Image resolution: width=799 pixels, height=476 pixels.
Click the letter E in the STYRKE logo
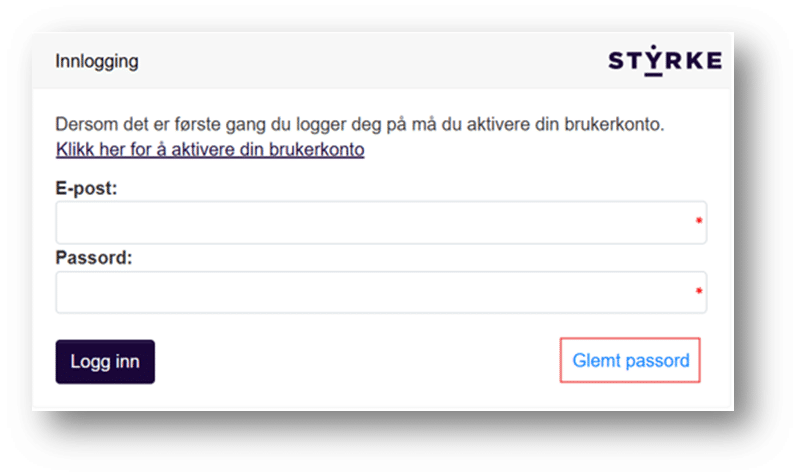coord(712,62)
